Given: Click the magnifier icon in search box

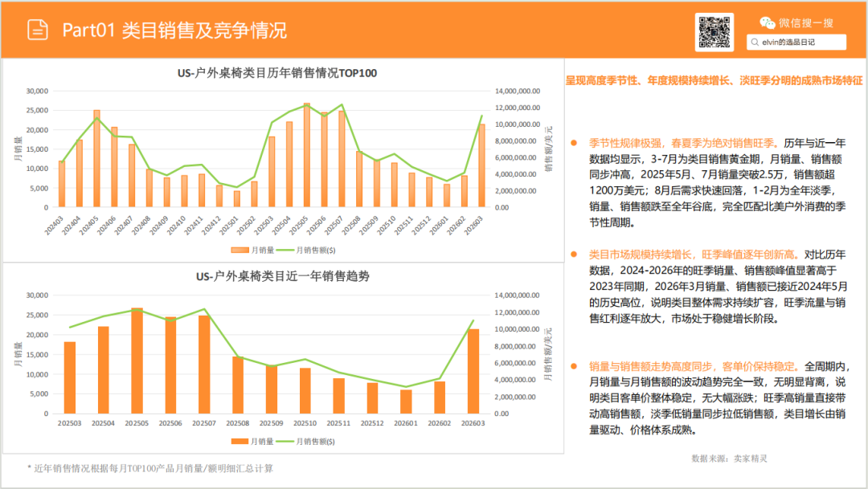Looking at the screenshot, I should [755, 42].
